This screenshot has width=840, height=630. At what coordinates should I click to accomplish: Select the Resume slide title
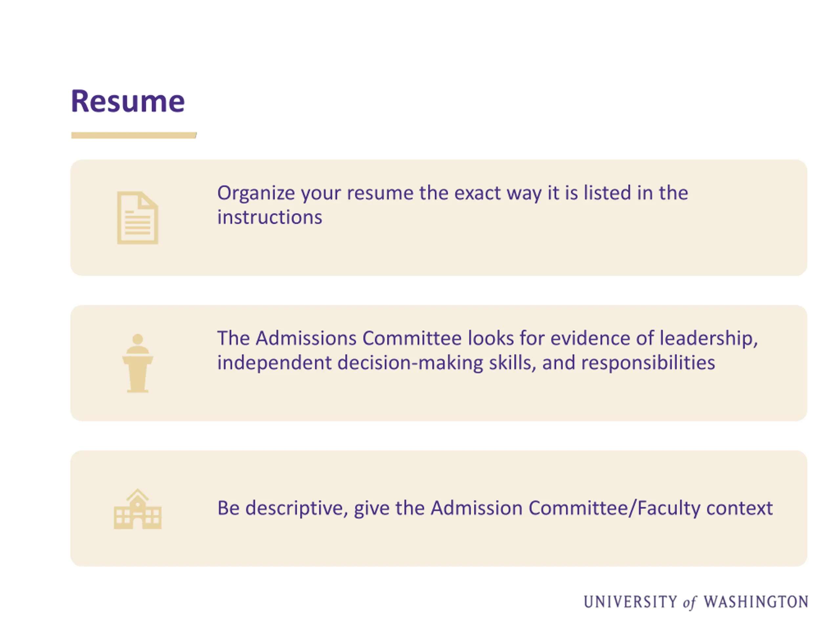point(128,101)
